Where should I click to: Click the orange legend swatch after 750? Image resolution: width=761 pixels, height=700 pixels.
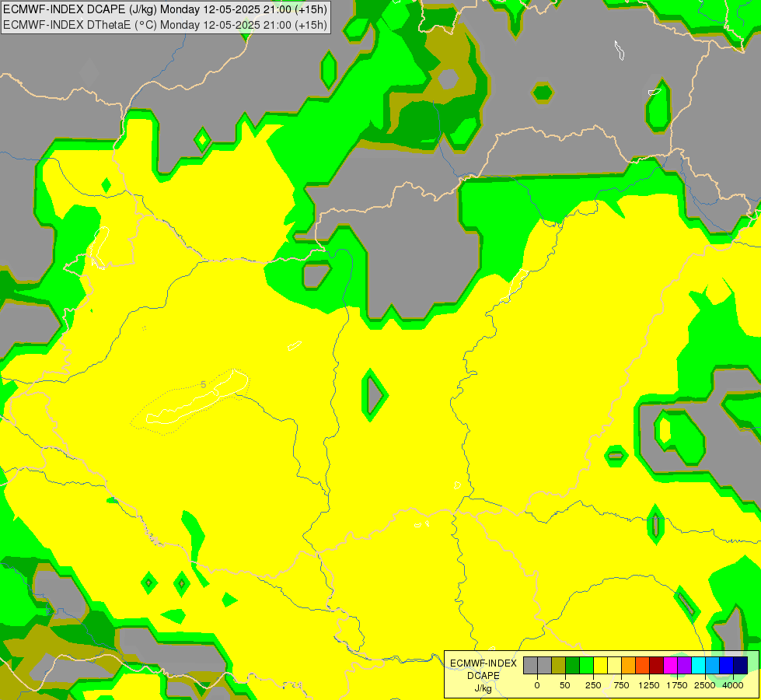click(x=629, y=665)
